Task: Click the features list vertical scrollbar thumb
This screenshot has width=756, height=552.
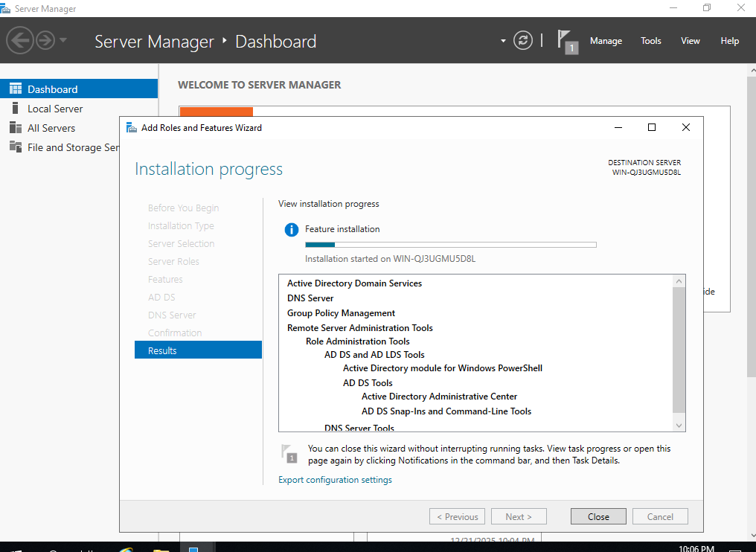Action: pyautogui.click(x=679, y=350)
